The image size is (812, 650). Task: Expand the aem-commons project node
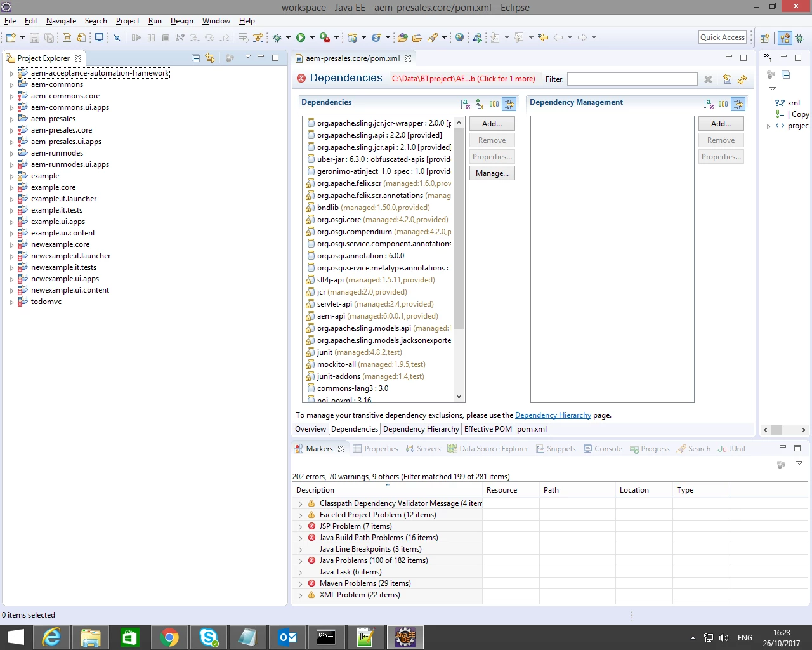(11, 85)
